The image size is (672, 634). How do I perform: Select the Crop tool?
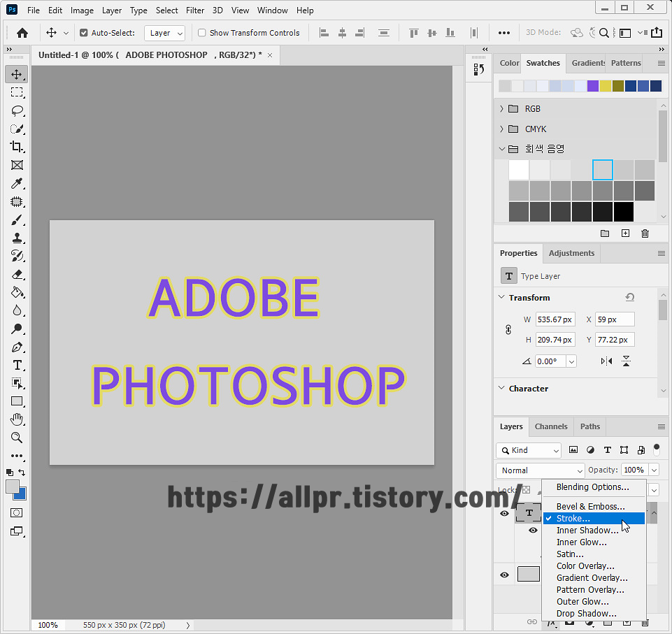click(17, 147)
